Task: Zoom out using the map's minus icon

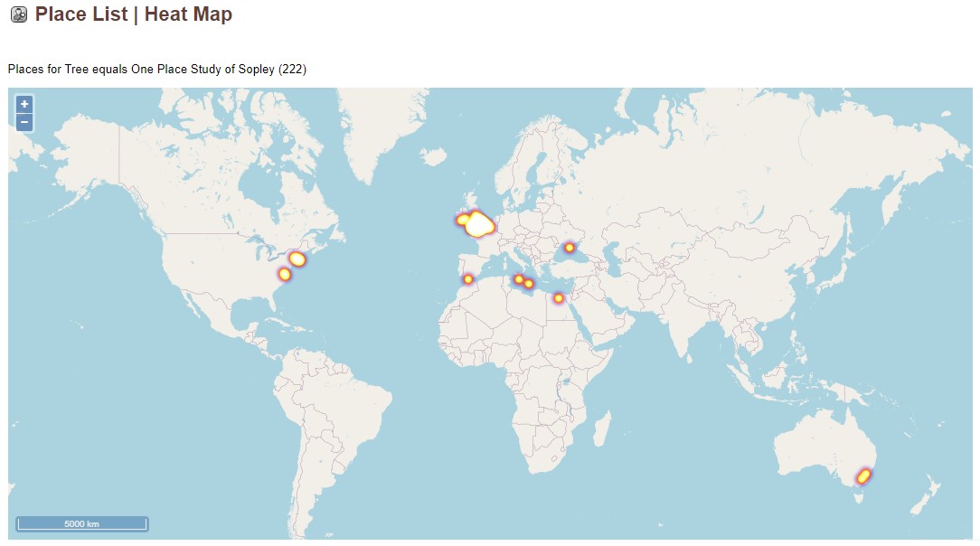Action: tap(24, 121)
